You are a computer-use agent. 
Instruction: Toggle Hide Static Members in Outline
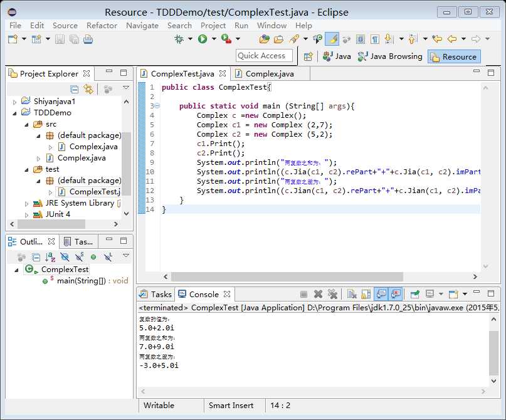(x=79, y=257)
